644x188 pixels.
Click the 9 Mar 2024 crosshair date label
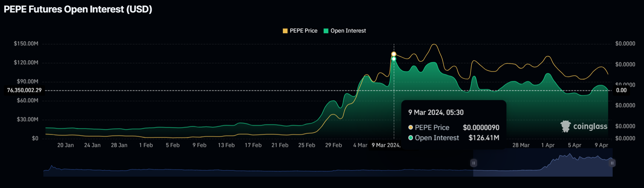point(386,145)
